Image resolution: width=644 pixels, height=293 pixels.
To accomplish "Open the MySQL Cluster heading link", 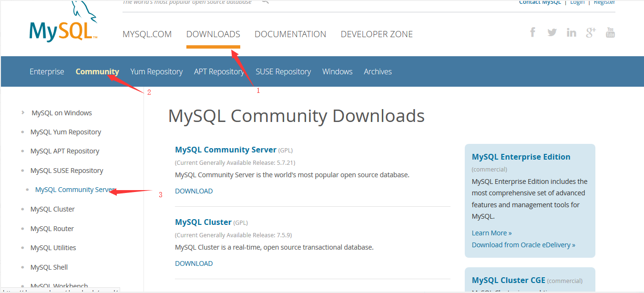I will point(203,222).
